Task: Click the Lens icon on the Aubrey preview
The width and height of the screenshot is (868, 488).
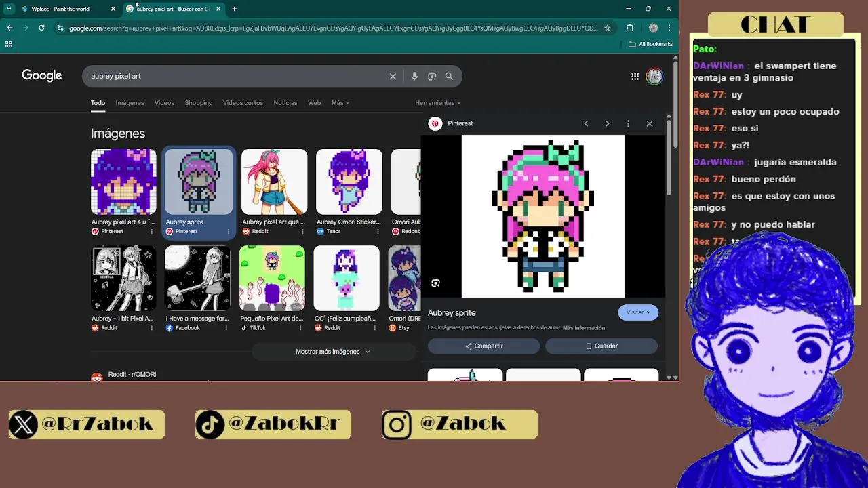Action: 435,283
